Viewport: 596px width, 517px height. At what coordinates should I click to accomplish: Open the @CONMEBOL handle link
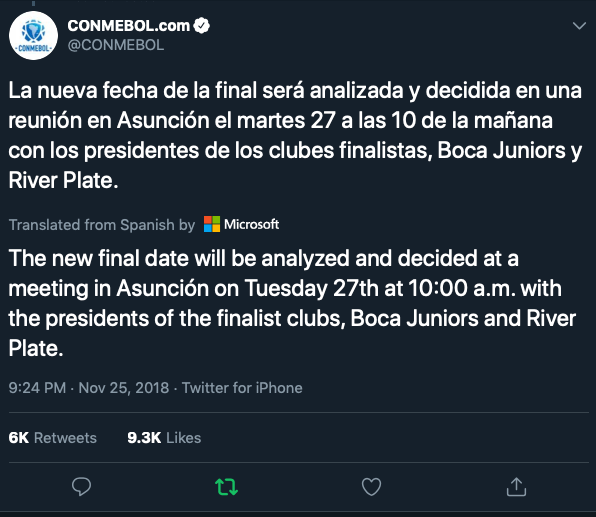(116, 45)
